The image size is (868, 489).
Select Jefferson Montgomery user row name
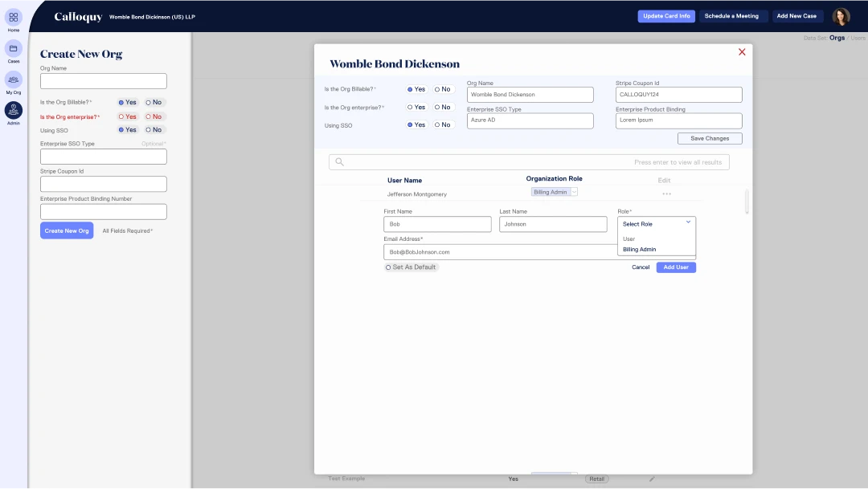coord(417,194)
